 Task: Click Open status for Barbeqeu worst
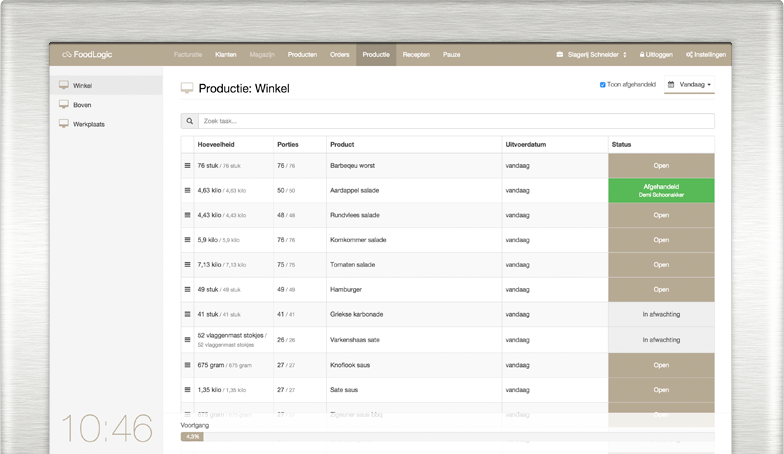click(661, 166)
